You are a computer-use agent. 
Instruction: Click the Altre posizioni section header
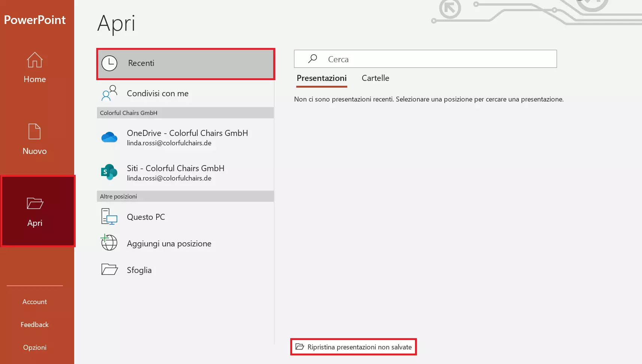(185, 196)
